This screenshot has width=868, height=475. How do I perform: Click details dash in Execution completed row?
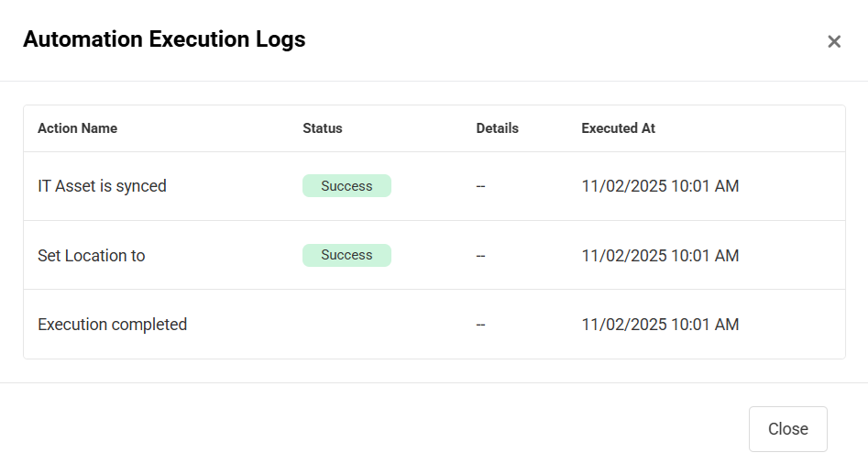click(x=480, y=325)
